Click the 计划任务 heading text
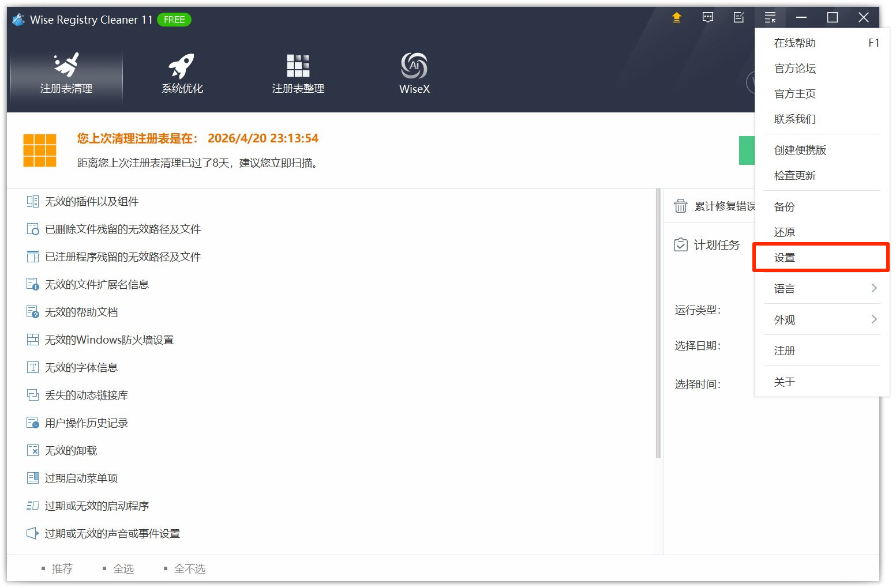The width and height of the screenshot is (896, 588). point(717,245)
